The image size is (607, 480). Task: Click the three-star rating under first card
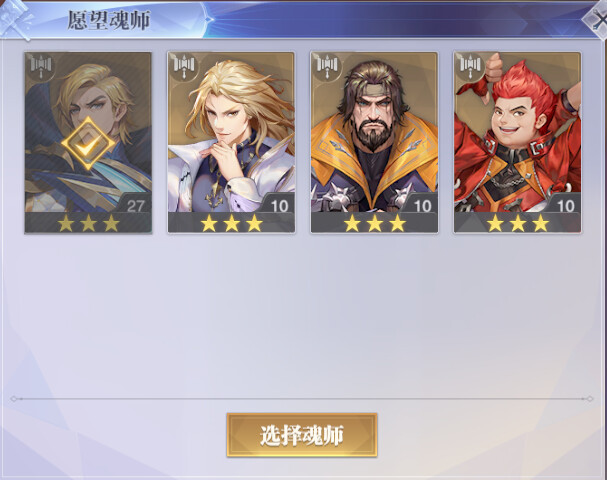tap(88, 223)
